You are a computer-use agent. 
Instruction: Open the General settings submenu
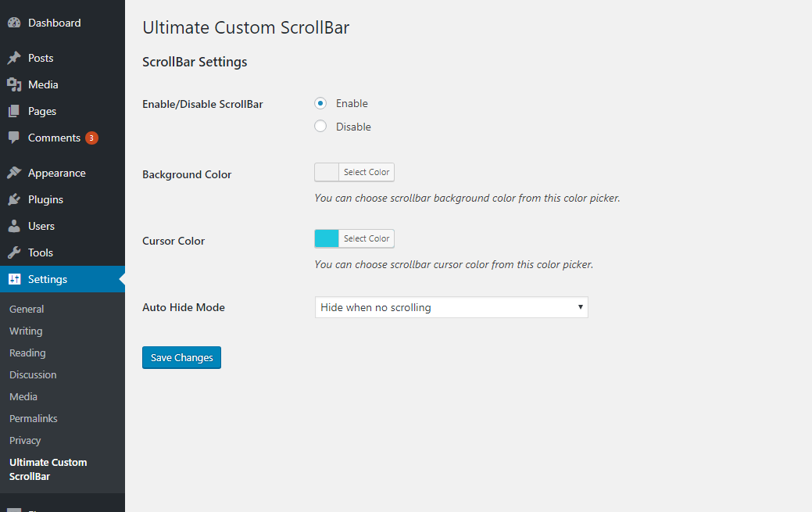point(27,310)
